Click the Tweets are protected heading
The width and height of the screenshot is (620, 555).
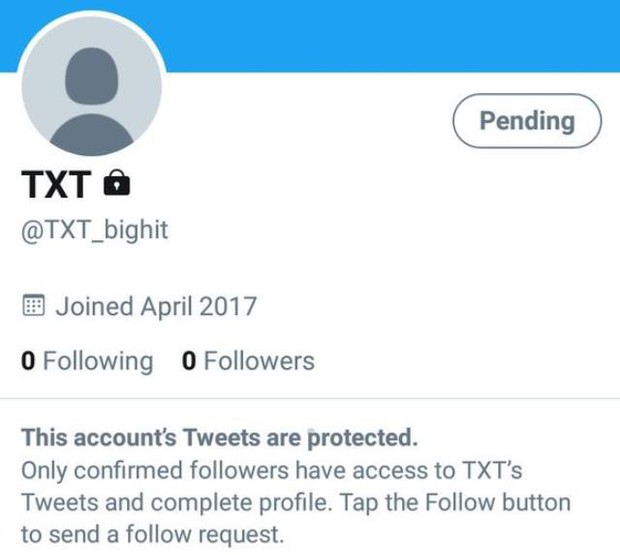(x=219, y=438)
